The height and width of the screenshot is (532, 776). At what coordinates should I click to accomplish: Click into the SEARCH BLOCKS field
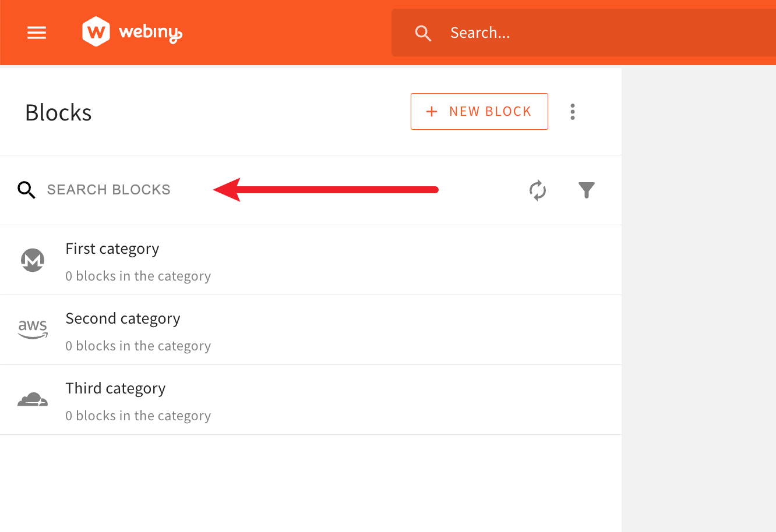pyautogui.click(x=108, y=190)
